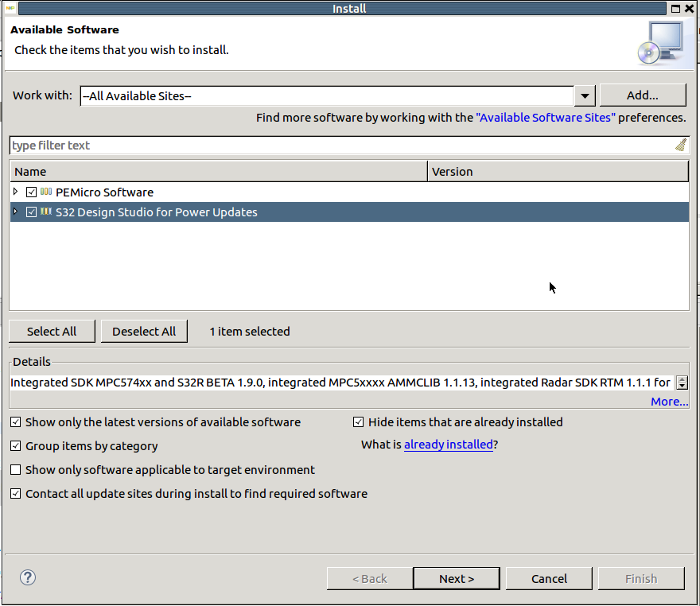Image resolution: width=700 pixels, height=606 pixels.
Task: Click the Add... button
Action: coord(643,95)
